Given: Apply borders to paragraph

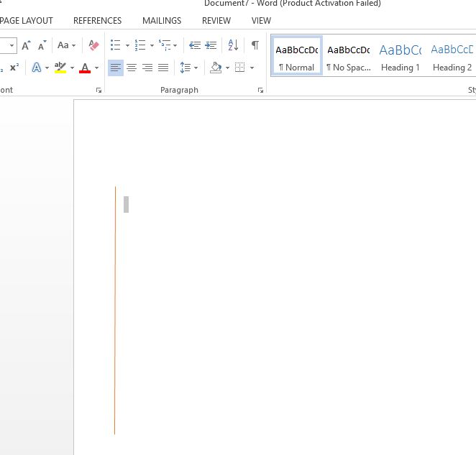Looking at the screenshot, I should click(x=240, y=68).
